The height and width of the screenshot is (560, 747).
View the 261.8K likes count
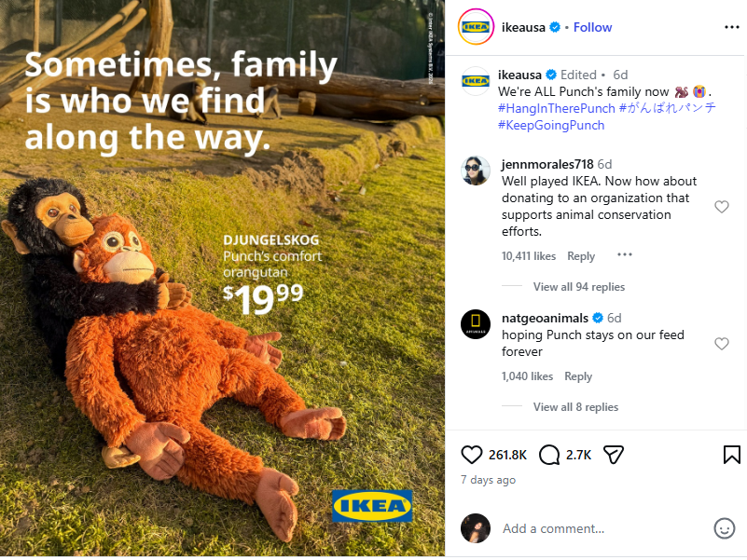click(508, 455)
